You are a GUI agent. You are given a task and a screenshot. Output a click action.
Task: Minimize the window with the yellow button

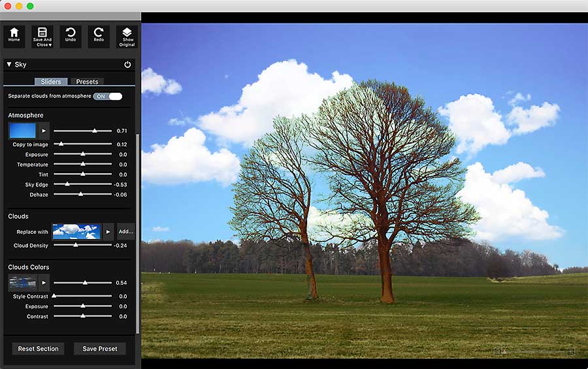pos(19,6)
